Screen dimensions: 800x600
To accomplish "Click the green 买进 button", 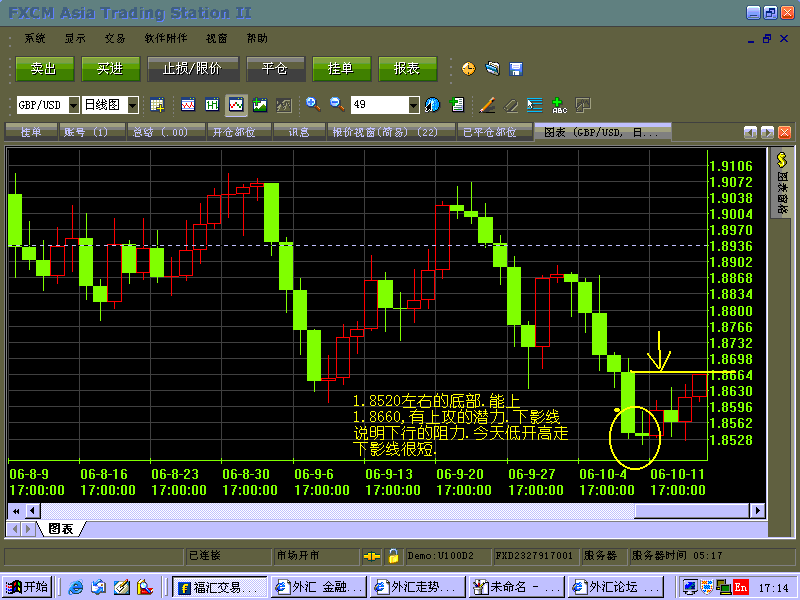I will [x=110, y=68].
